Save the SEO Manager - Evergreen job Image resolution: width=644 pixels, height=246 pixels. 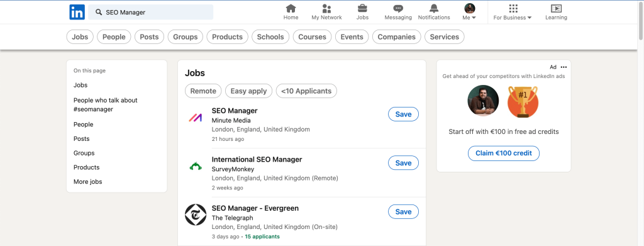[403, 212]
